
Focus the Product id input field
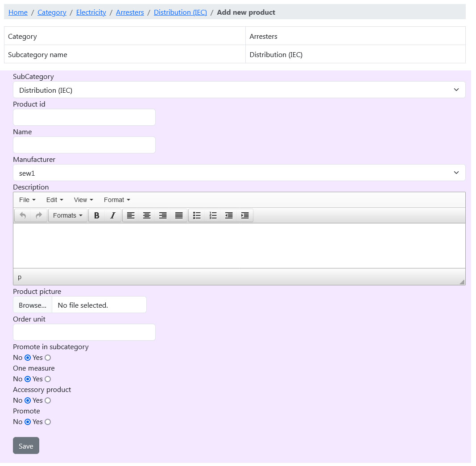[85, 118]
